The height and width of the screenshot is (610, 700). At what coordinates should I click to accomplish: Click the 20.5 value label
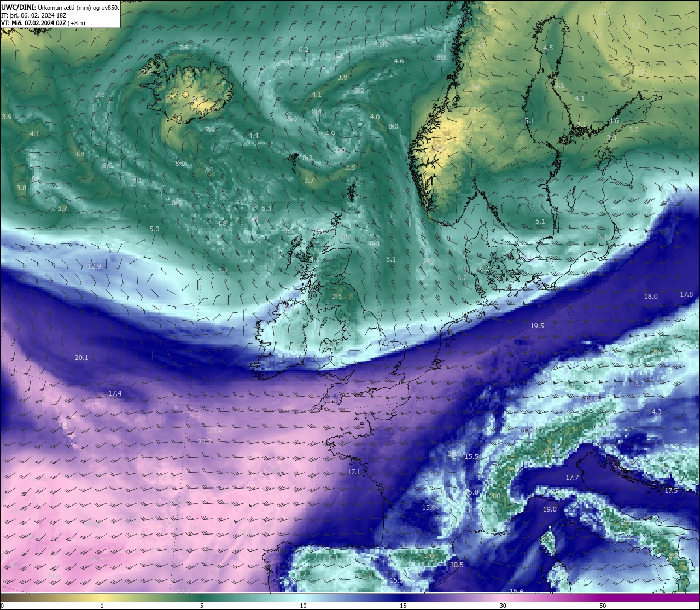click(x=457, y=565)
